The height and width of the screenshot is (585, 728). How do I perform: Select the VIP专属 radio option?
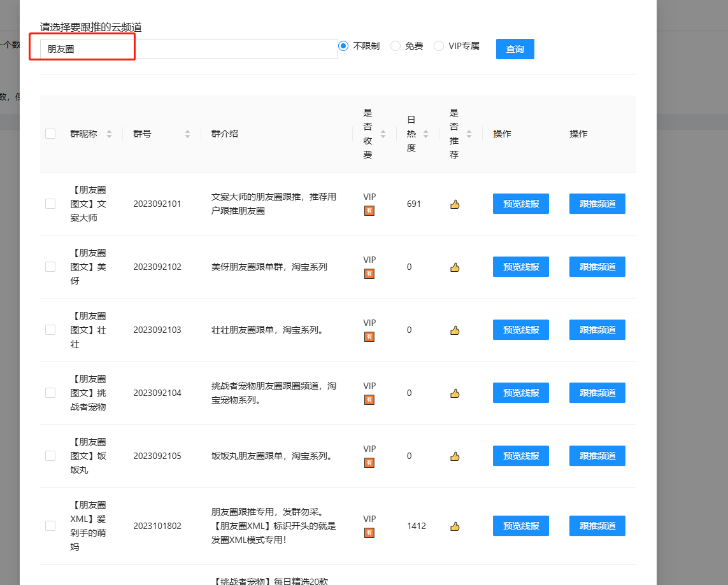tap(439, 46)
